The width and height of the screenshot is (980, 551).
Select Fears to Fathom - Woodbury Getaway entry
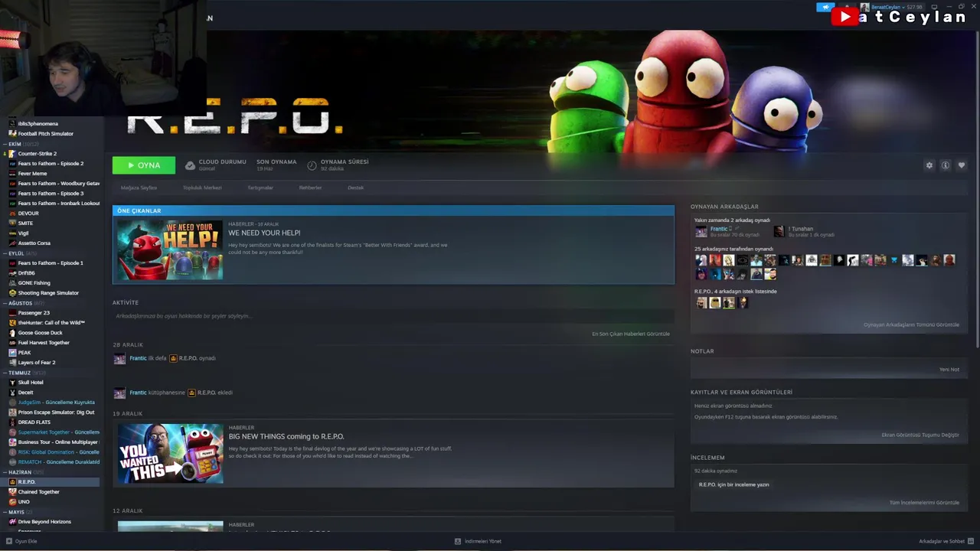[58, 184]
